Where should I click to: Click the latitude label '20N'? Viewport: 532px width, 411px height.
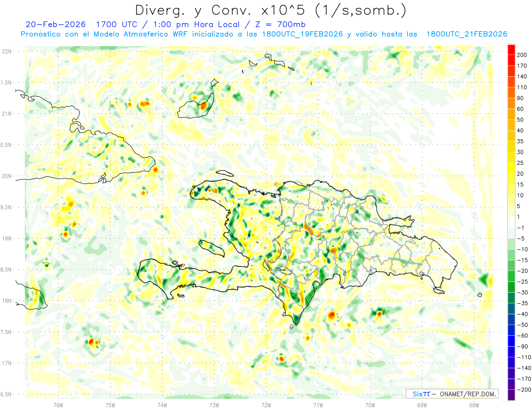pos(7,176)
